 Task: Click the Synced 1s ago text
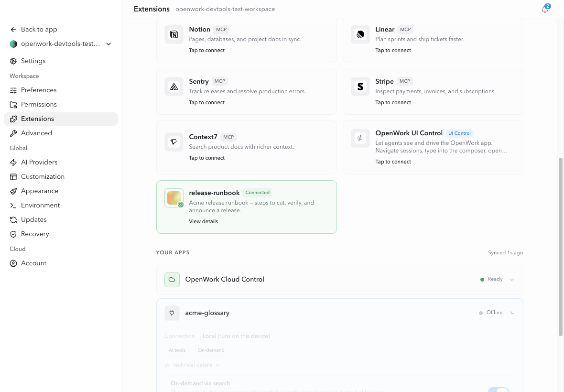tap(505, 253)
